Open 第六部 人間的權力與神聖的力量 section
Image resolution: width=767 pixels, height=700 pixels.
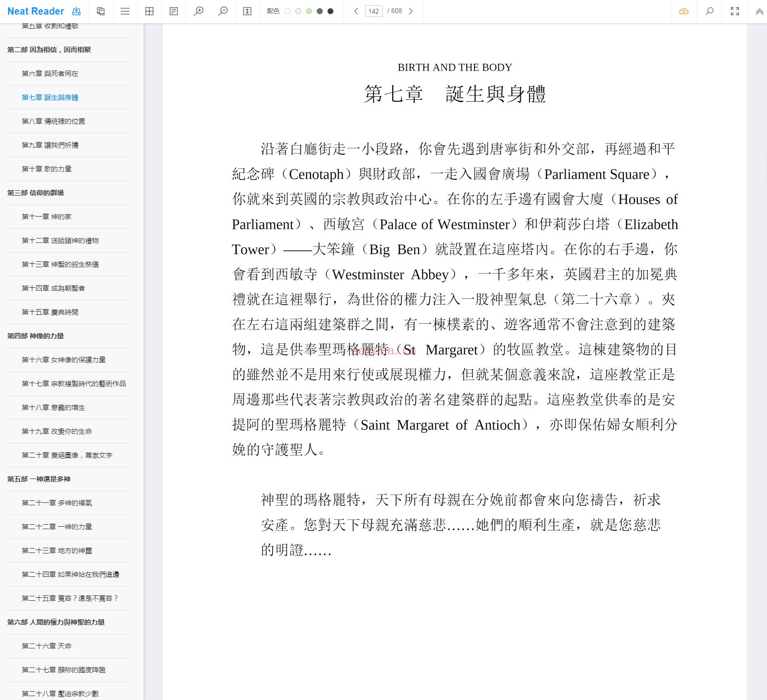click(56, 622)
